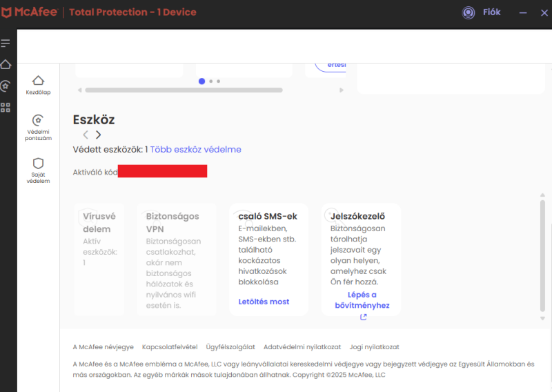Click the vertical scrollbar thumb beside cards
Screen dimensions: 552x392
(x=542, y=256)
